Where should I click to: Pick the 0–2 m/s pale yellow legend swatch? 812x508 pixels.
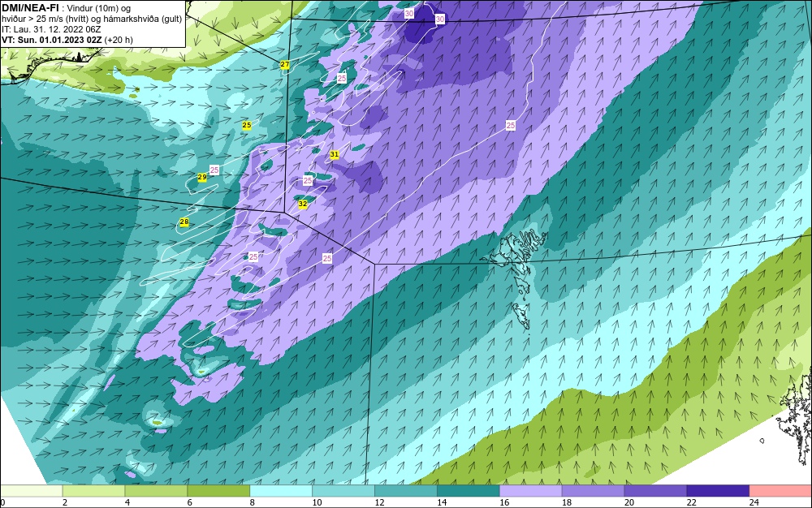click(31, 491)
